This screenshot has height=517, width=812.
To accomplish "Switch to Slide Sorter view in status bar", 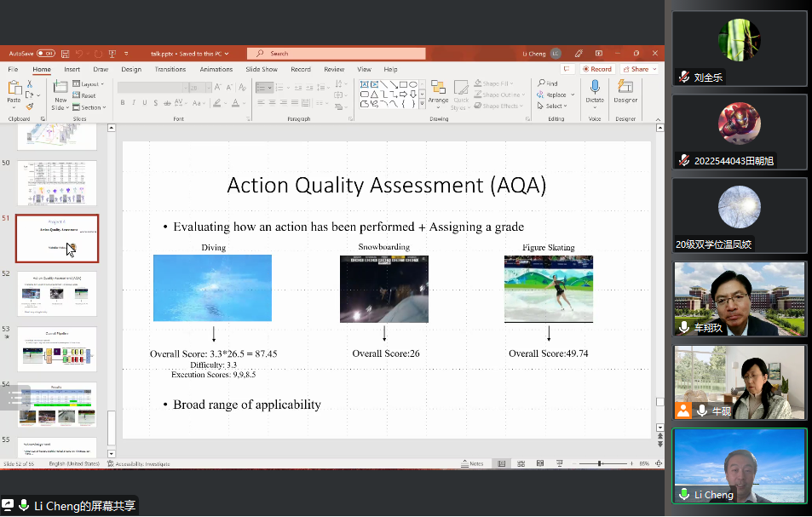I will (x=518, y=463).
